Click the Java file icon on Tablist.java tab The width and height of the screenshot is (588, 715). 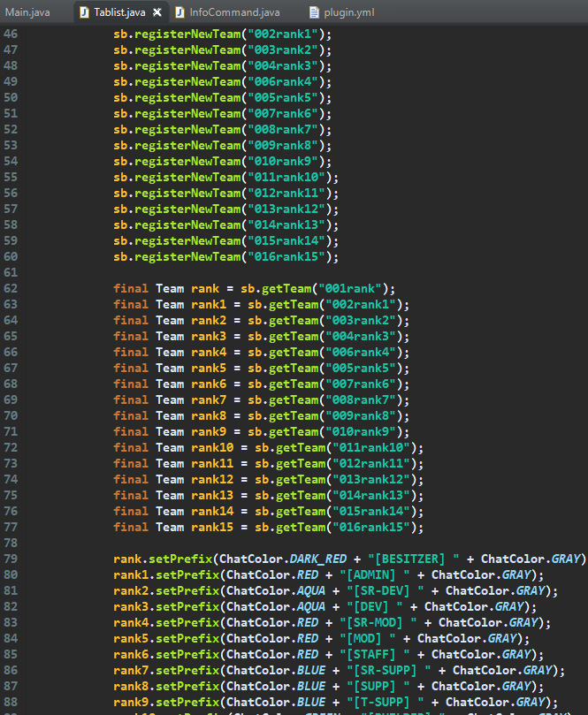click(84, 12)
